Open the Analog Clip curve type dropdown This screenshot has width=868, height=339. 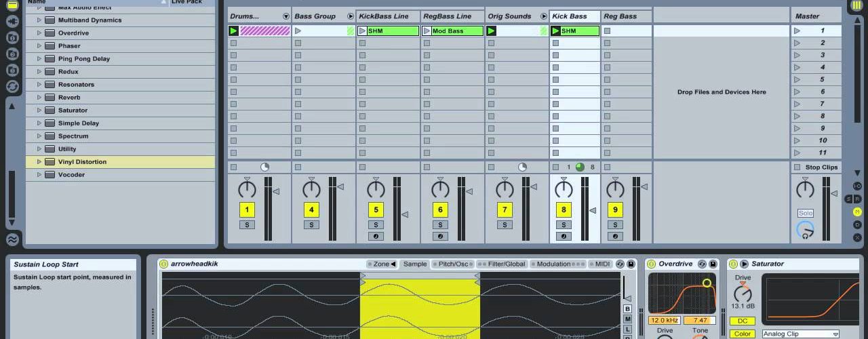pos(801,334)
